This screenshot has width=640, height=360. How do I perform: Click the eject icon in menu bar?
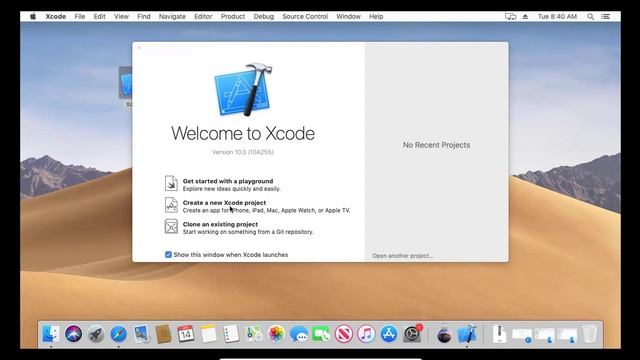click(525, 16)
